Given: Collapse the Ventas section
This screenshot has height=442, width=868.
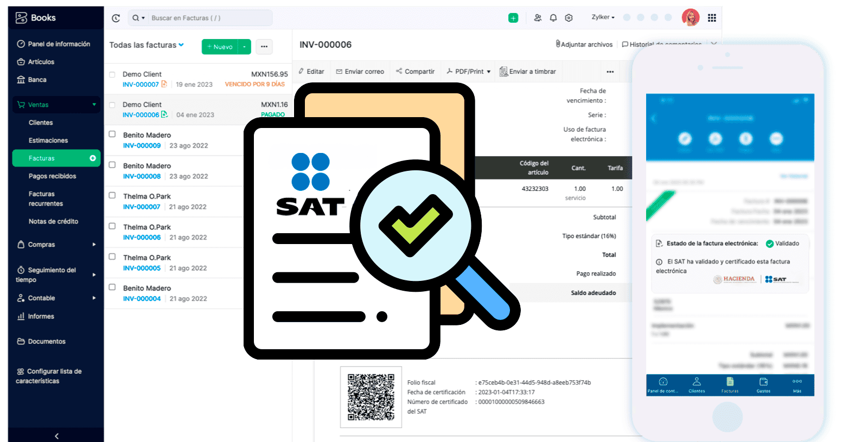Looking at the screenshot, I should tap(94, 105).
